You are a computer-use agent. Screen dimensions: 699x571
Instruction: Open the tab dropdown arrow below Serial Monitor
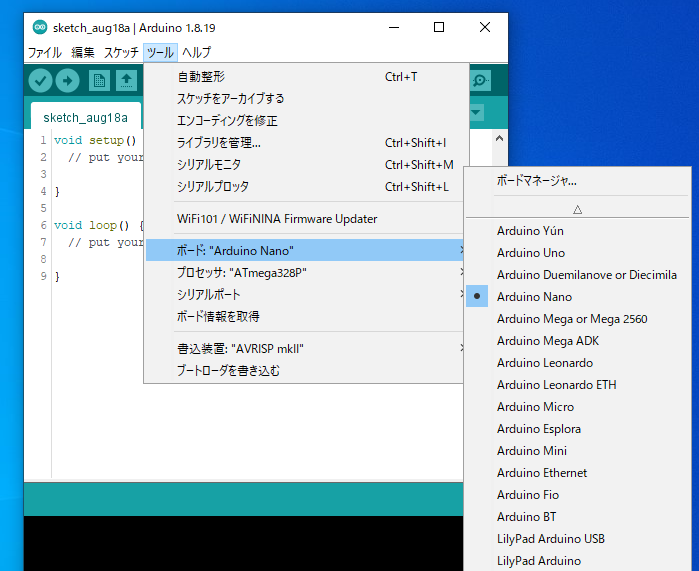(476, 113)
